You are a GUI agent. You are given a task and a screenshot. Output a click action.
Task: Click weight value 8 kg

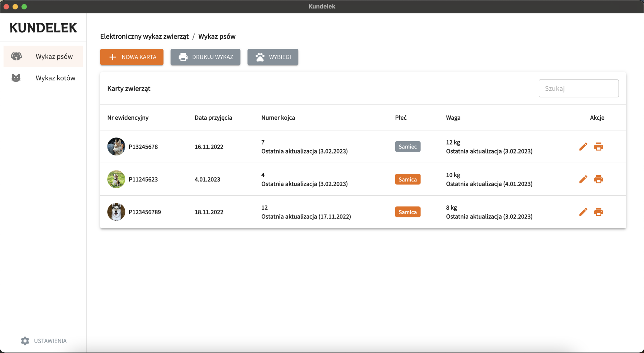(x=451, y=208)
